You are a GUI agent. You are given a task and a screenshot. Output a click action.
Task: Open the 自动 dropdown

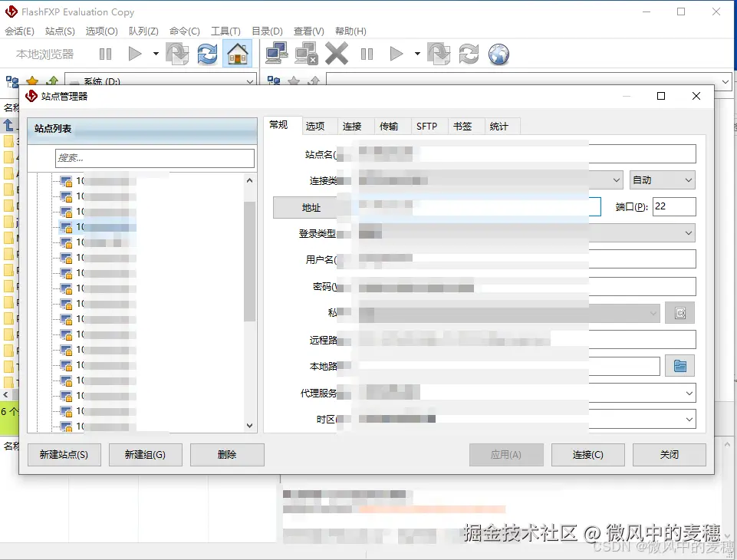click(x=662, y=180)
